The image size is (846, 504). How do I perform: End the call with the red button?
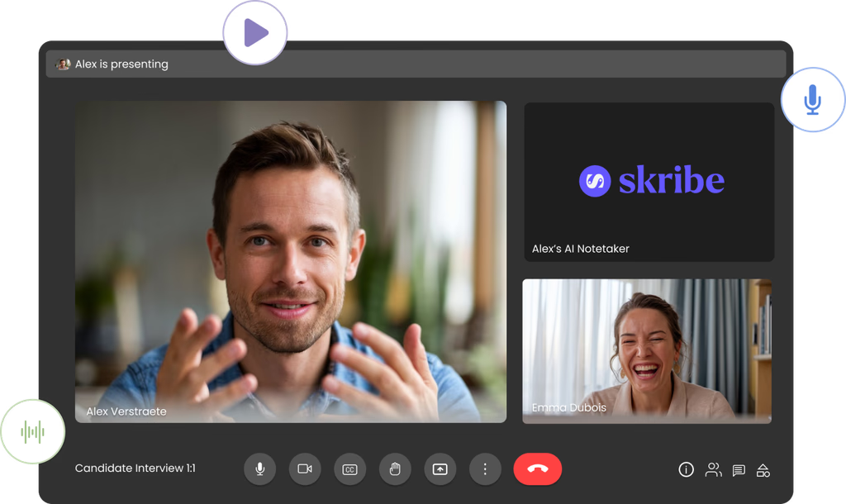(x=537, y=469)
